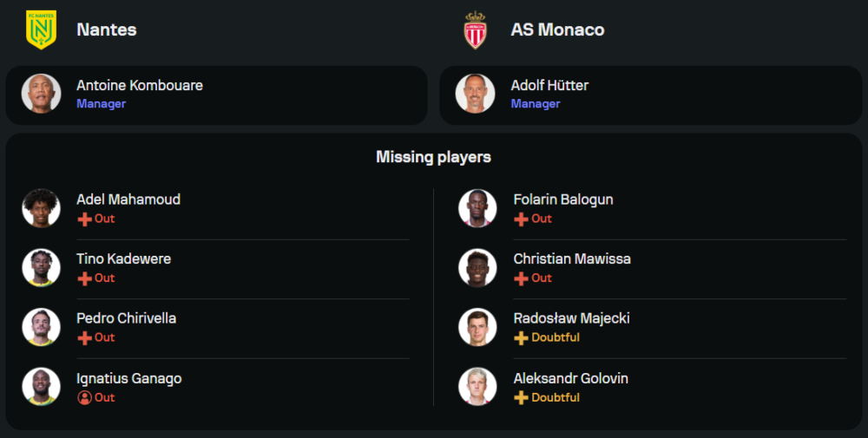Open Ignatius Ganago's player name
Screen dimensions: 868x438
click(x=128, y=378)
